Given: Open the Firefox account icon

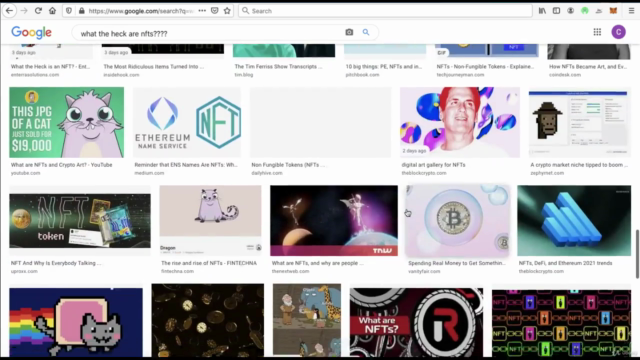Looking at the screenshot, I should [571, 11].
